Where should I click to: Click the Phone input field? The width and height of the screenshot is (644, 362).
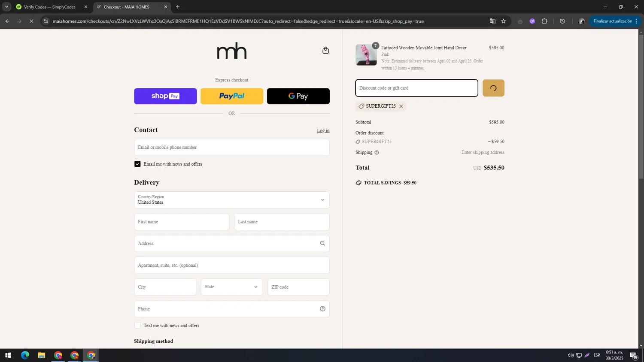pos(232,309)
